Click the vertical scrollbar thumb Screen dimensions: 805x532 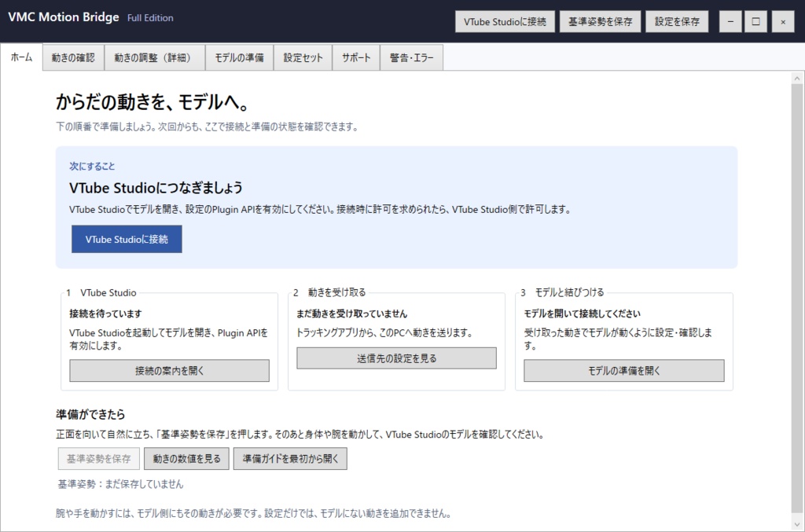(797, 299)
